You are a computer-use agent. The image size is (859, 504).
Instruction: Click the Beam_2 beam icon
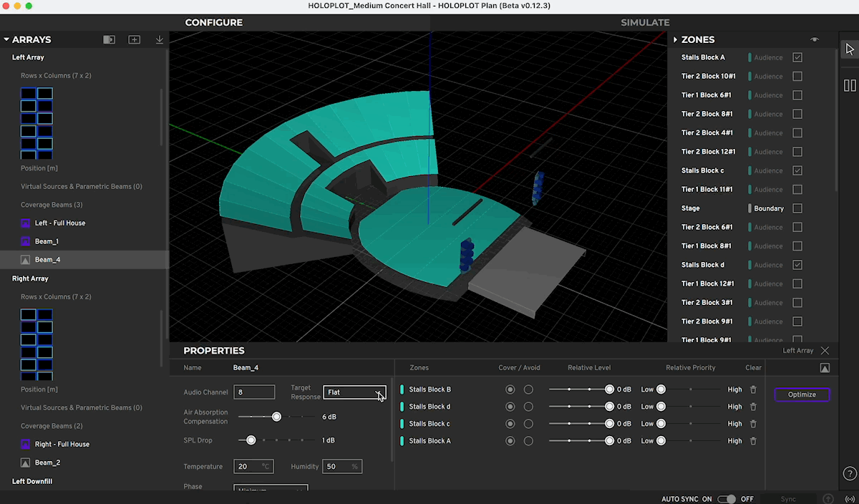point(25,462)
